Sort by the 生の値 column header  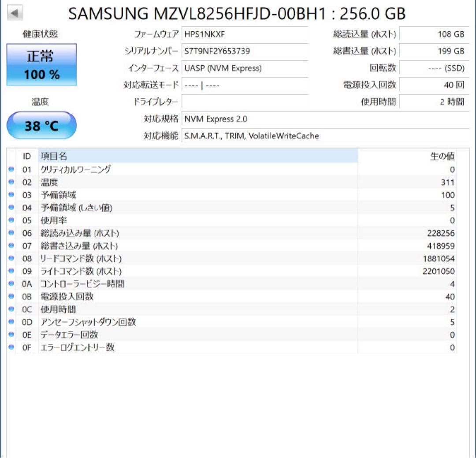pos(407,156)
